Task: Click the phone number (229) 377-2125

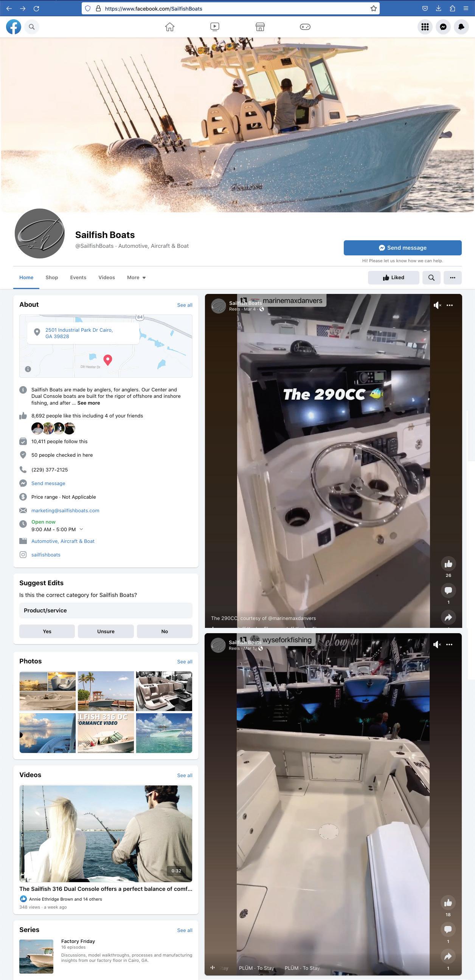Action: 50,470
